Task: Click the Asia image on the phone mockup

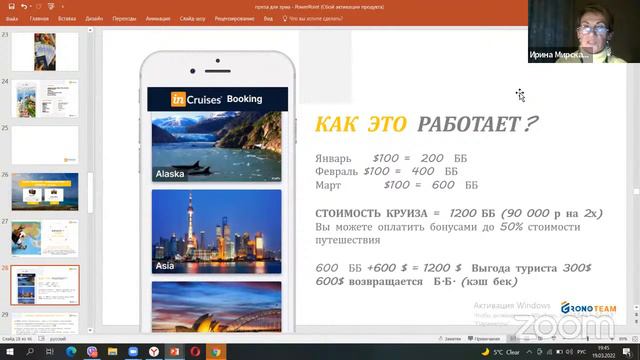Action: click(x=217, y=231)
